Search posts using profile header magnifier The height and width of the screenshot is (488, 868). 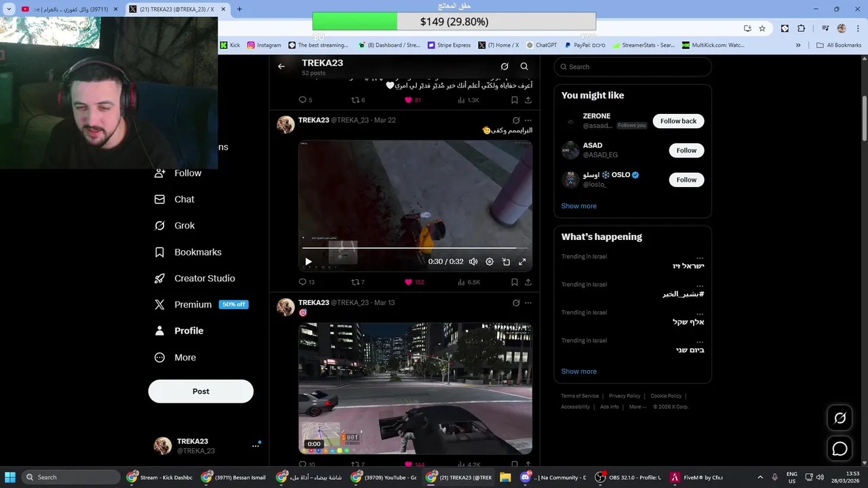524,66
